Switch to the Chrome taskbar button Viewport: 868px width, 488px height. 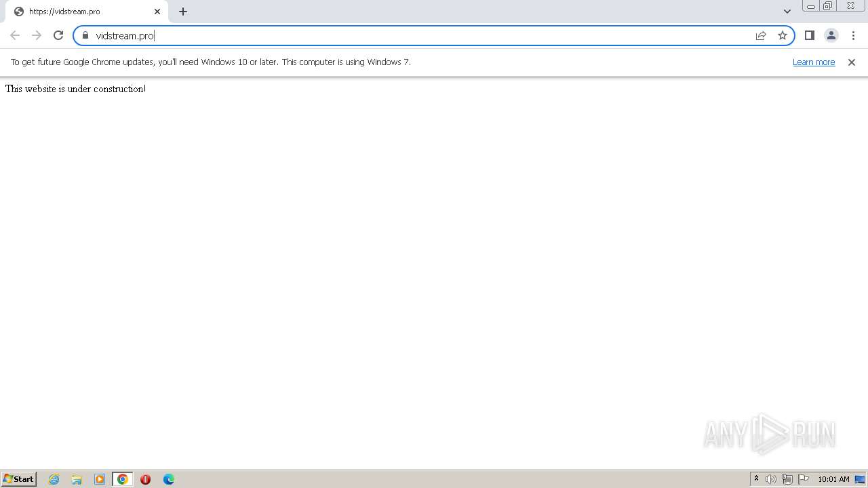pos(123,479)
